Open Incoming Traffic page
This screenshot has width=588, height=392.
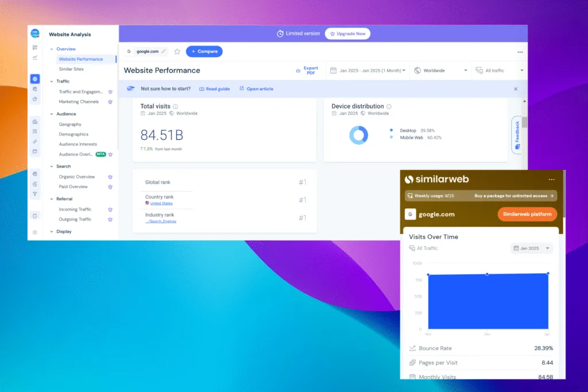(x=75, y=209)
